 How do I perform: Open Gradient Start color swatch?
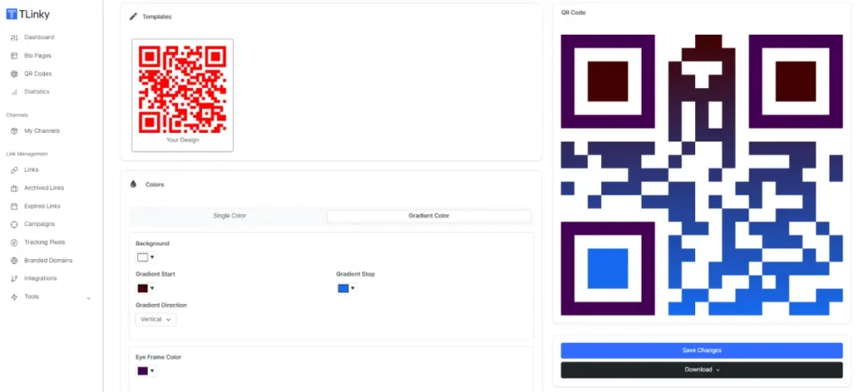(142, 288)
